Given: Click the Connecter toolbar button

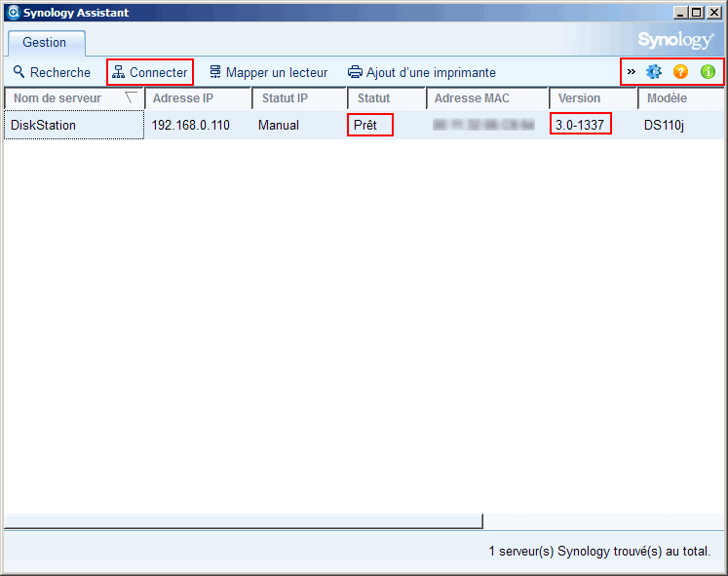Looking at the screenshot, I should click(x=149, y=72).
